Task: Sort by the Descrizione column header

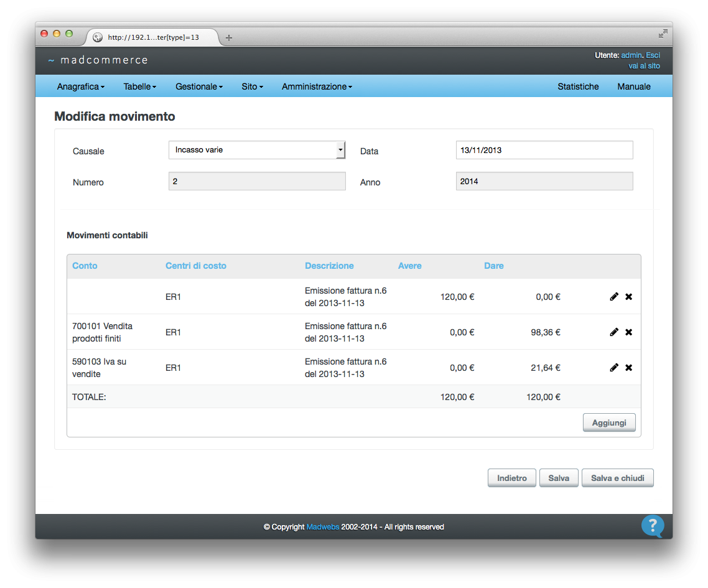Action: [329, 266]
